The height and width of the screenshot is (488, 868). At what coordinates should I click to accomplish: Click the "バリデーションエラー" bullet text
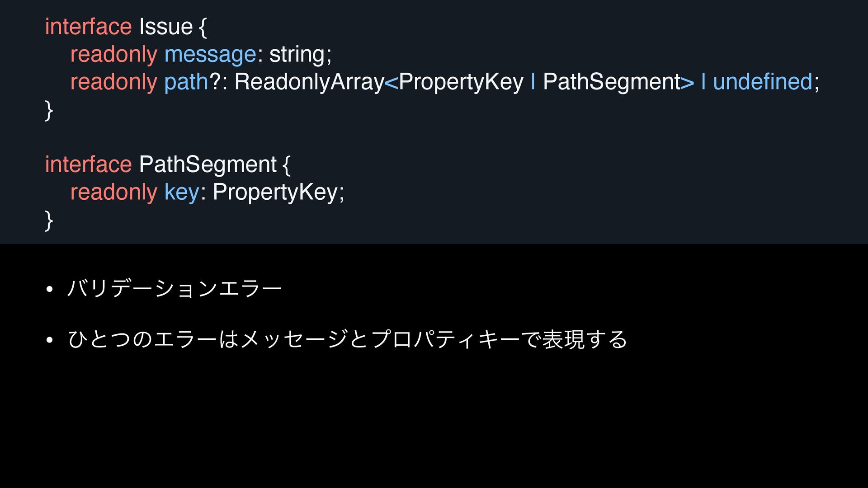[x=175, y=289]
